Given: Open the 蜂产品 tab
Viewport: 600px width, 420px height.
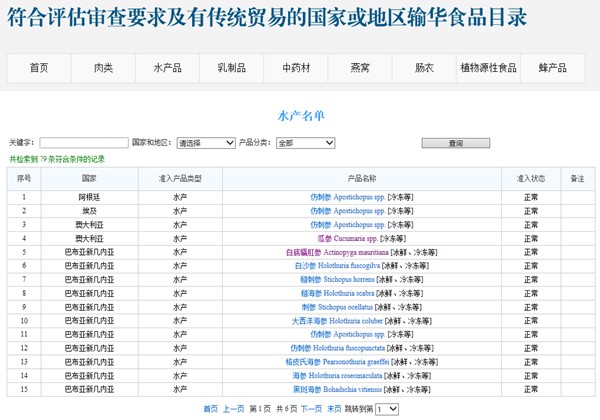Looking at the screenshot, I should coord(552,68).
